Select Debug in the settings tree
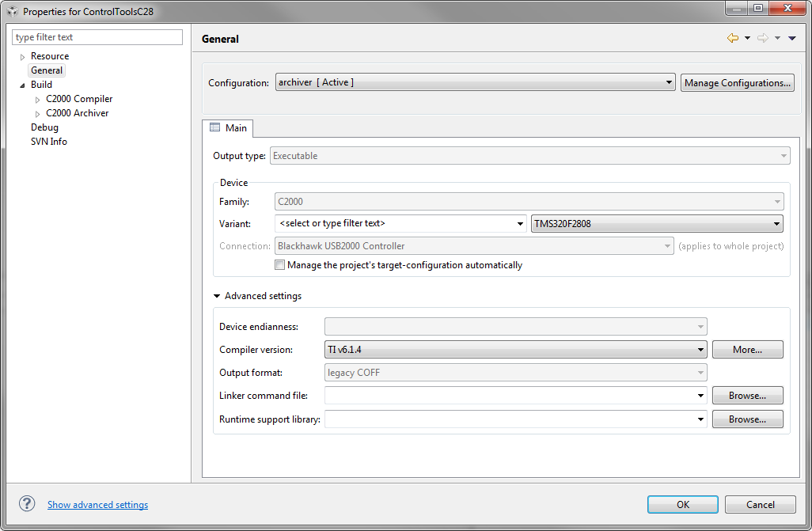Image resolution: width=812 pixels, height=531 pixels. [x=44, y=127]
